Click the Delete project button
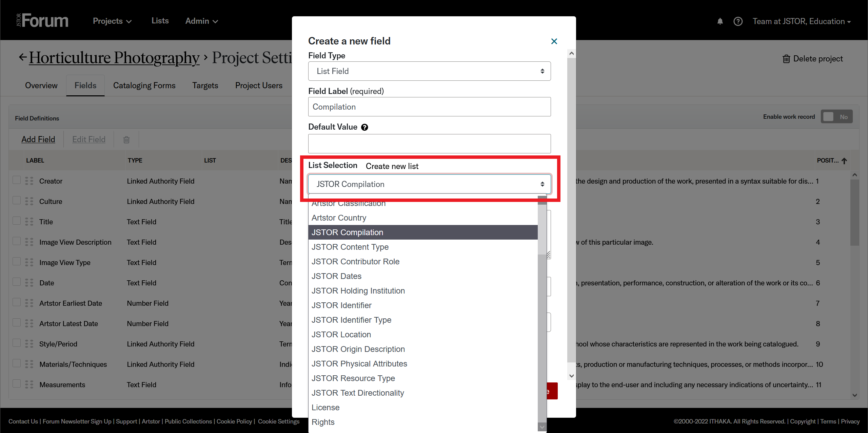This screenshot has height=433, width=868. click(812, 59)
